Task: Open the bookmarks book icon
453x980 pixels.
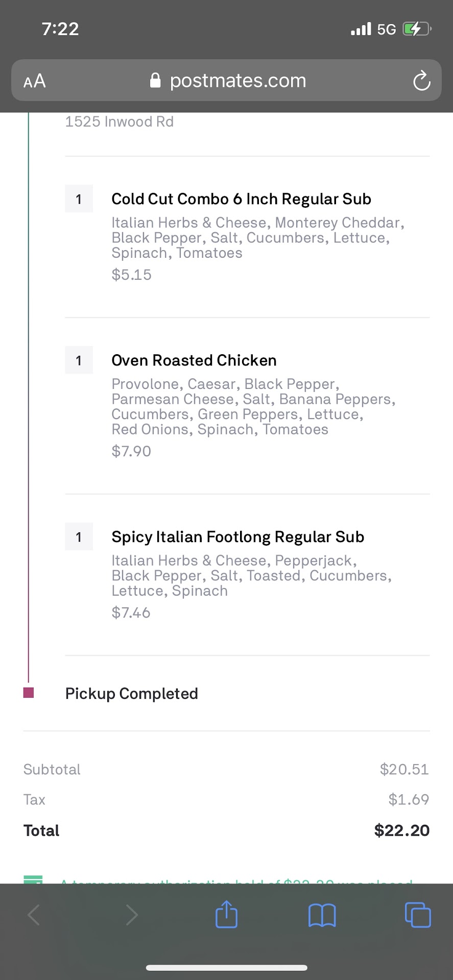Action: [322, 915]
